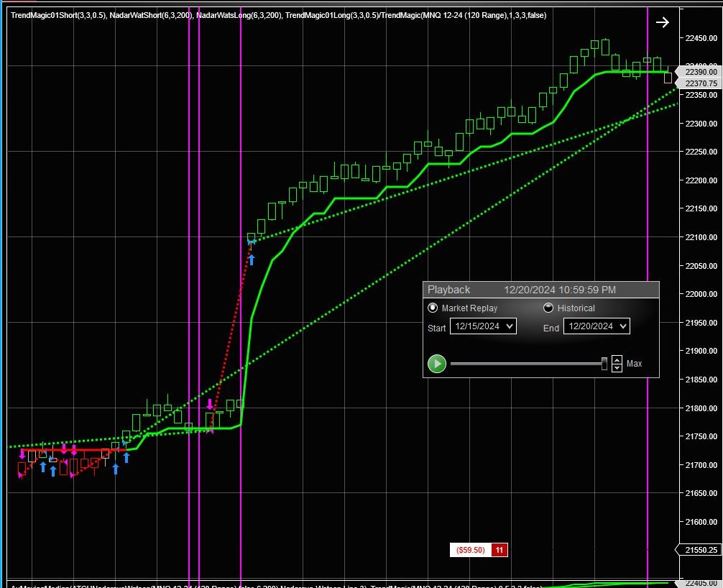Viewport: 723px width, 588px height.
Task: Click the red position quantity box showing 11
Action: 499,550
